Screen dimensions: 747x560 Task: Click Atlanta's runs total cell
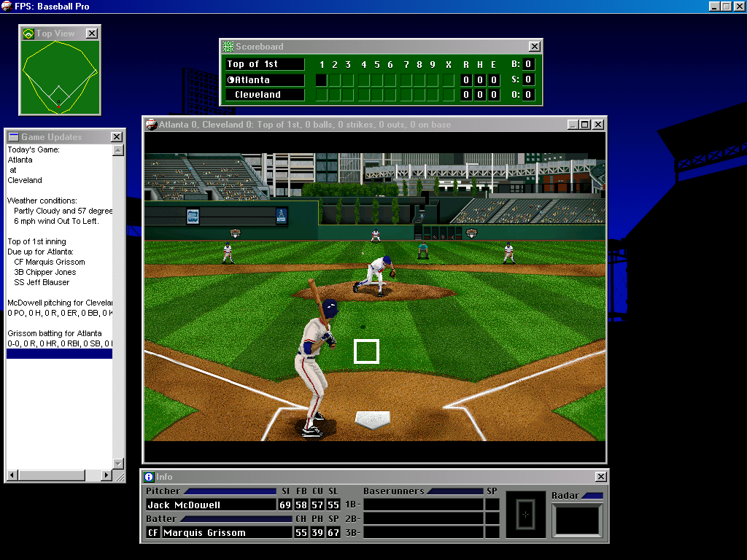pyautogui.click(x=466, y=80)
